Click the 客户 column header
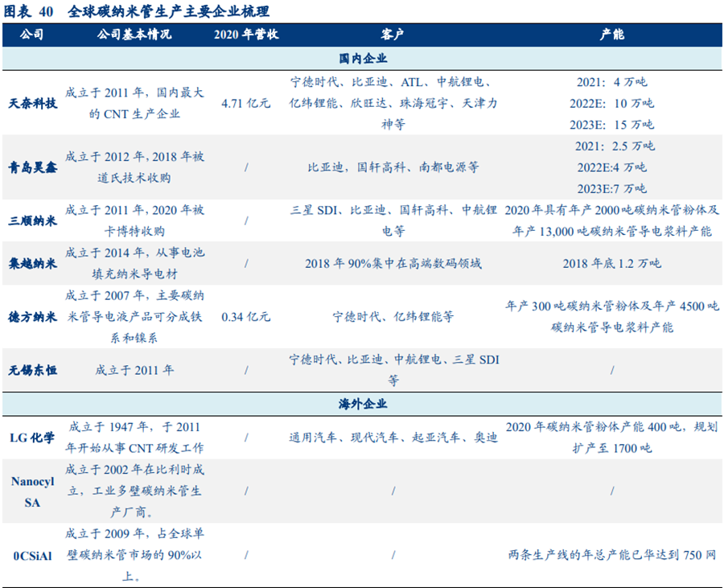The width and height of the screenshot is (724, 588). (393, 34)
